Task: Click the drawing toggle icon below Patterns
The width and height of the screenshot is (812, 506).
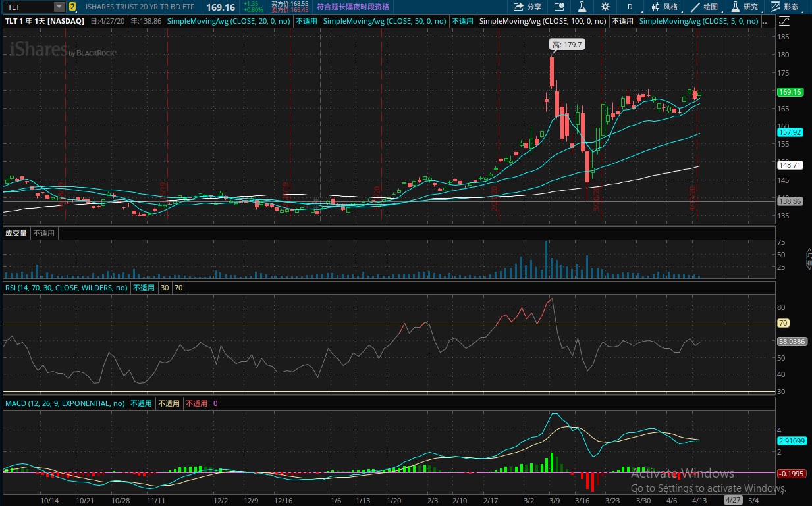Action: tap(784, 21)
